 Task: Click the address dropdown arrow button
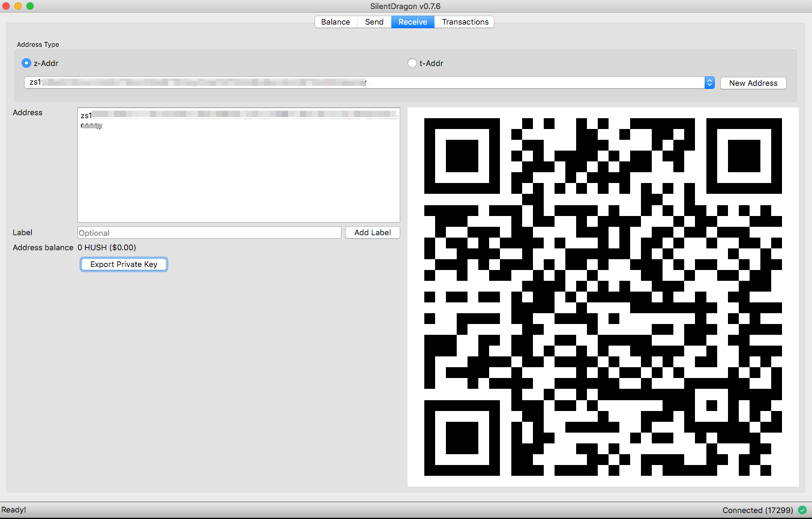[x=709, y=83]
